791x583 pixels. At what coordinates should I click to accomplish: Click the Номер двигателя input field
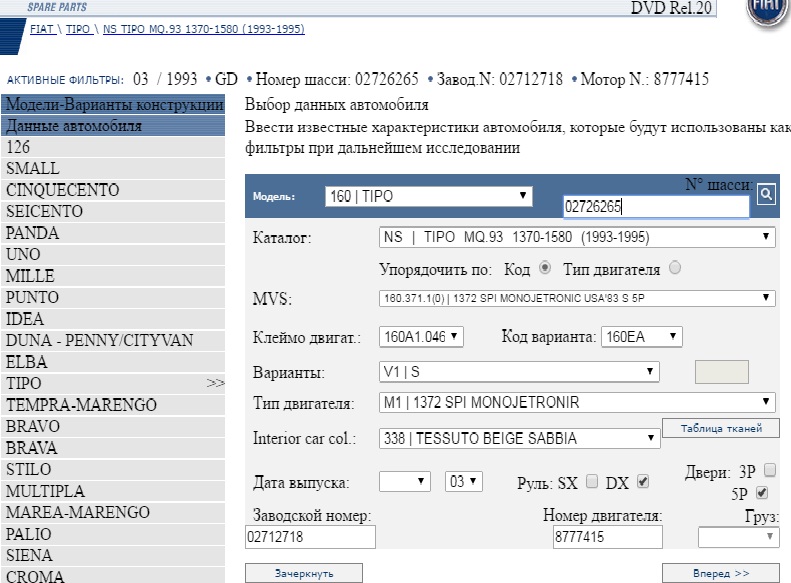point(607,538)
